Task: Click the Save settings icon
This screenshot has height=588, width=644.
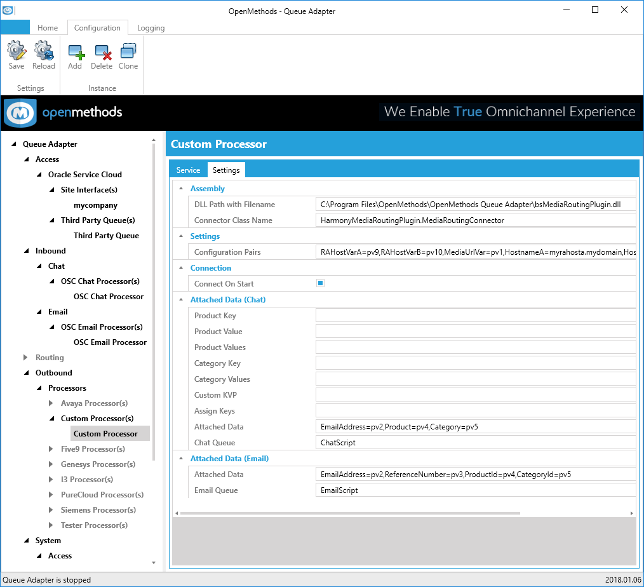Action: [x=16, y=55]
